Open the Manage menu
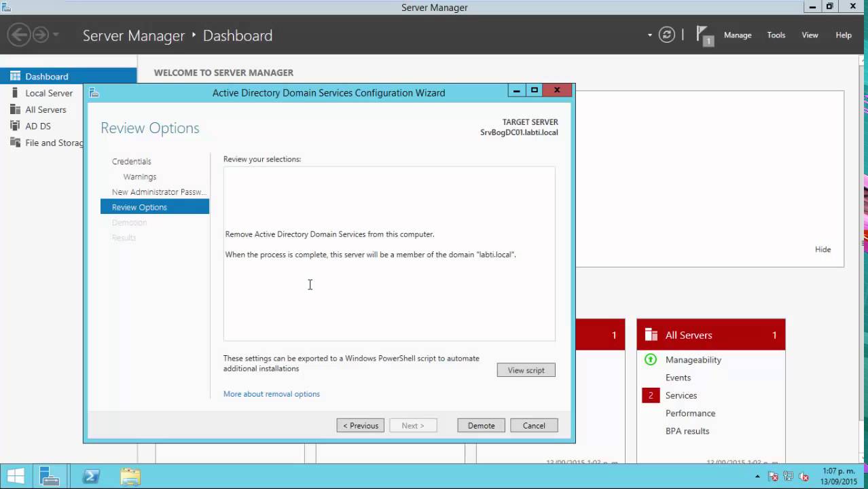868x489 pixels. point(738,35)
